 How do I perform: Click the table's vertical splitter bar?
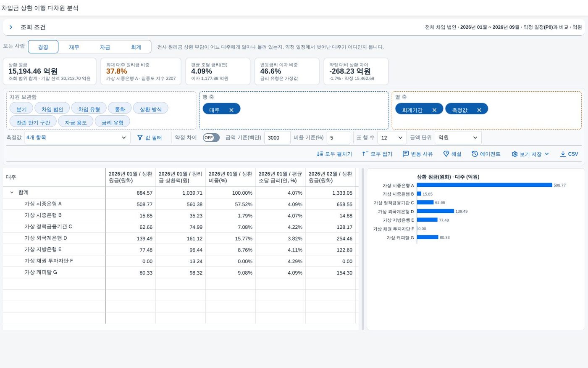[x=363, y=249]
